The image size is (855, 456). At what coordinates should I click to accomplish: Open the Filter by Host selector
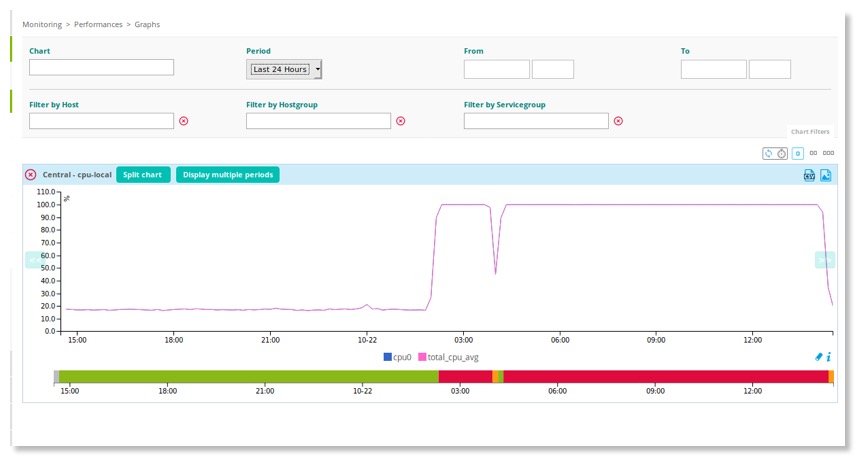tap(101, 121)
